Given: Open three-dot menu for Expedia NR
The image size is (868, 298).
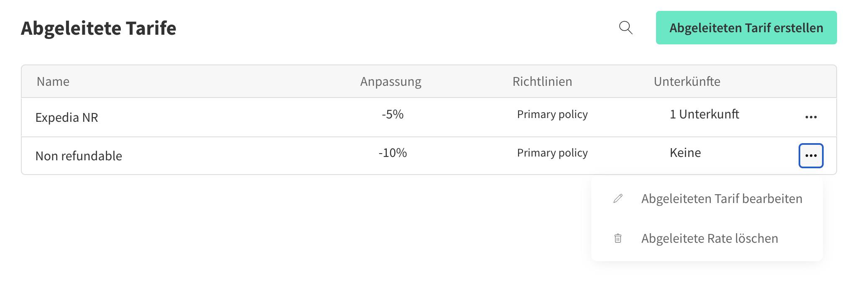Looking at the screenshot, I should 811,117.
